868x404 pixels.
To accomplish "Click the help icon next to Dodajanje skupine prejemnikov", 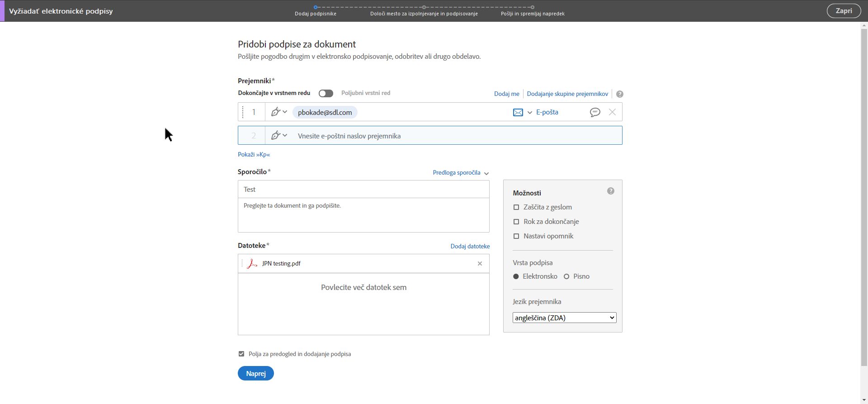I will [x=620, y=94].
